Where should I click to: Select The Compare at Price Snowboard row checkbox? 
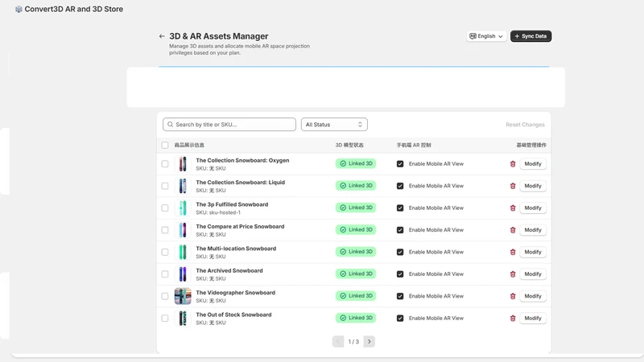(x=165, y=230)
